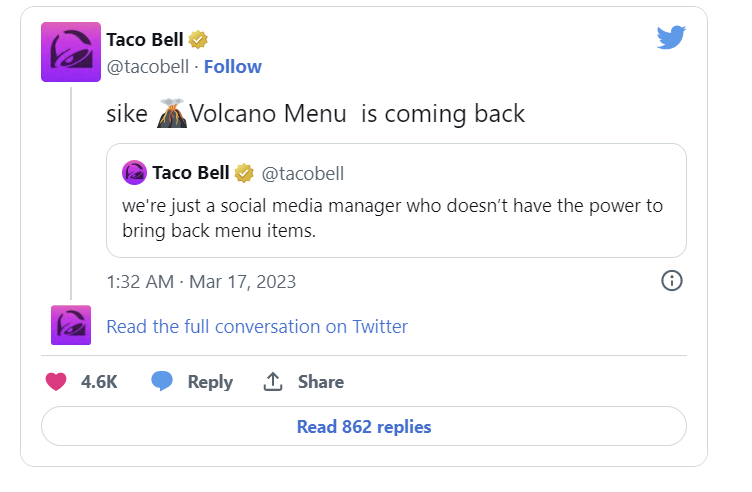Image resolution: width=752 pixels, height=492 pixels.
Task: Click the Reply label
Action: pos(210,381)
